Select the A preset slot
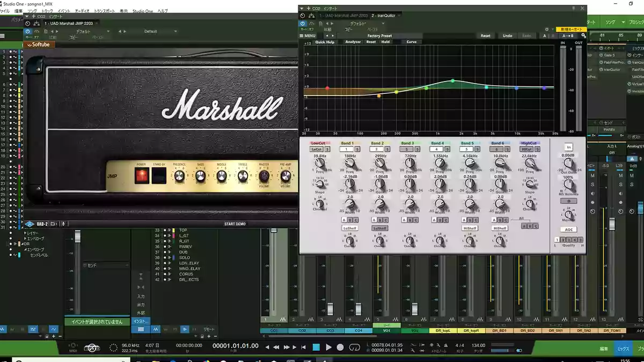 pos(544,36)
